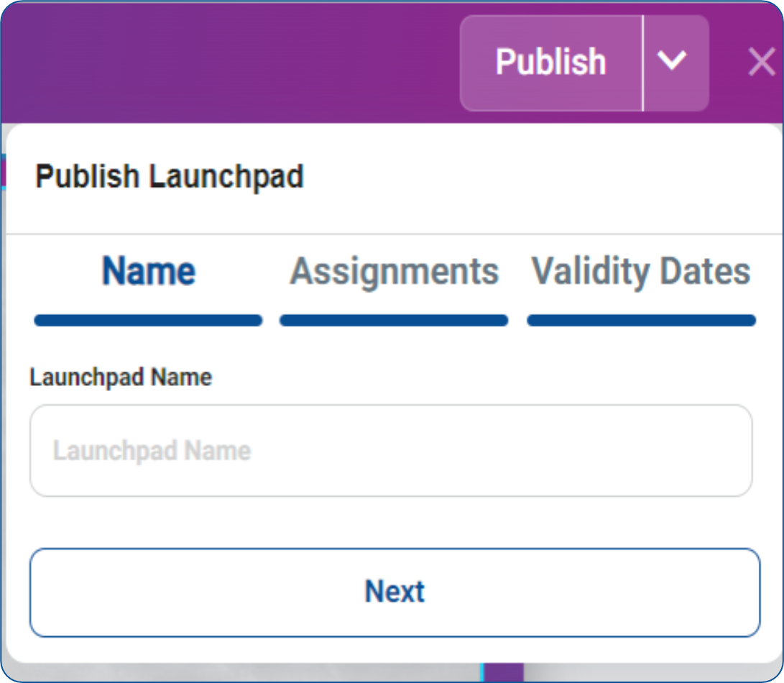
Task: Switch to the Name tab
Action: [148, 272]
